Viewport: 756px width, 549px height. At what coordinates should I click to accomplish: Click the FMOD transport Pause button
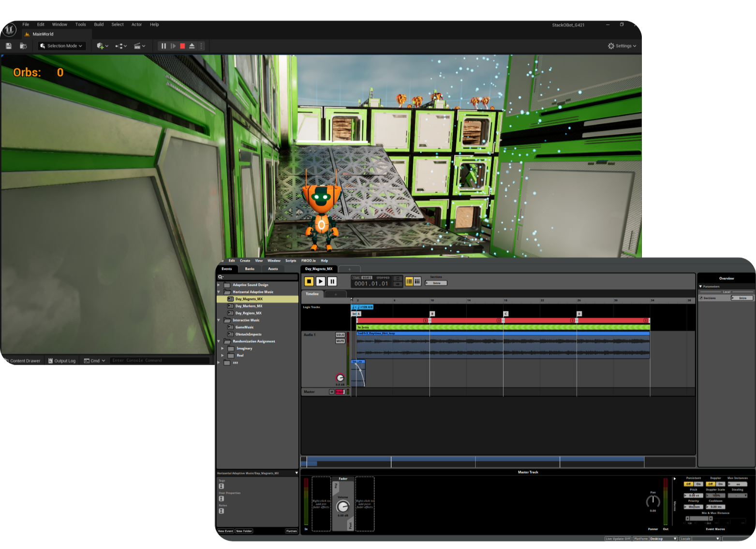332,281
